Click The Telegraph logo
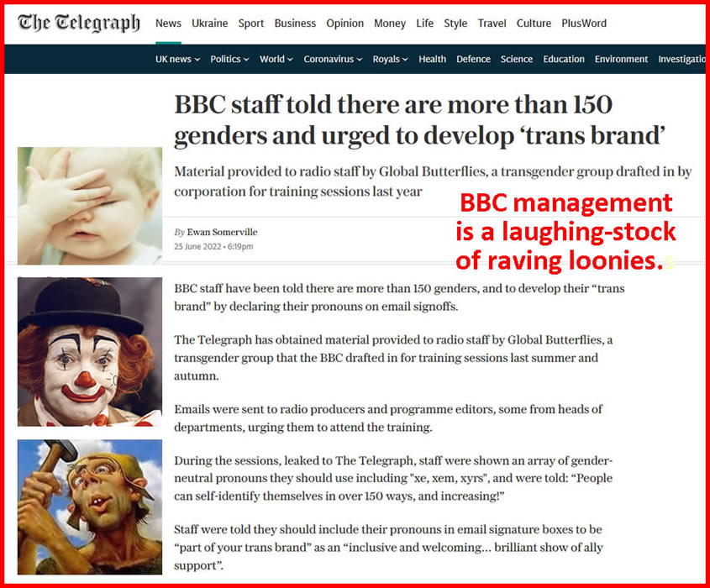Image resolution: width=710 pixels, height=588 pixels. [79, 23]
